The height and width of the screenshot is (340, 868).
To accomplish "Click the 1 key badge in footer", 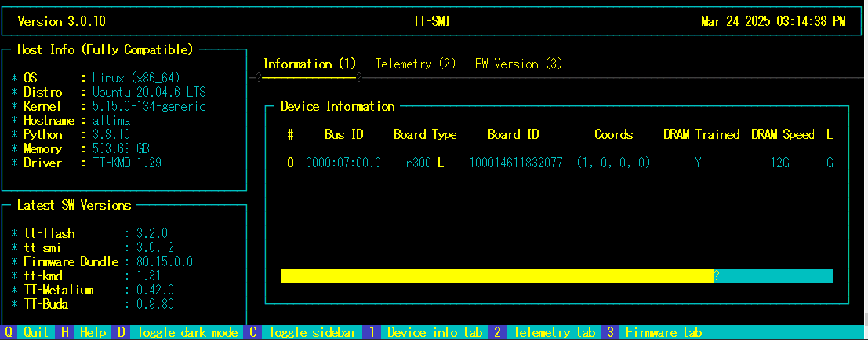I will (372, 333).
